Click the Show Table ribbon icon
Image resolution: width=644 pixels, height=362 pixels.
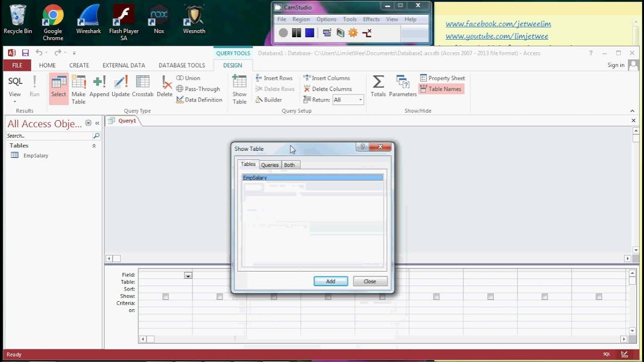click(239, 89)
